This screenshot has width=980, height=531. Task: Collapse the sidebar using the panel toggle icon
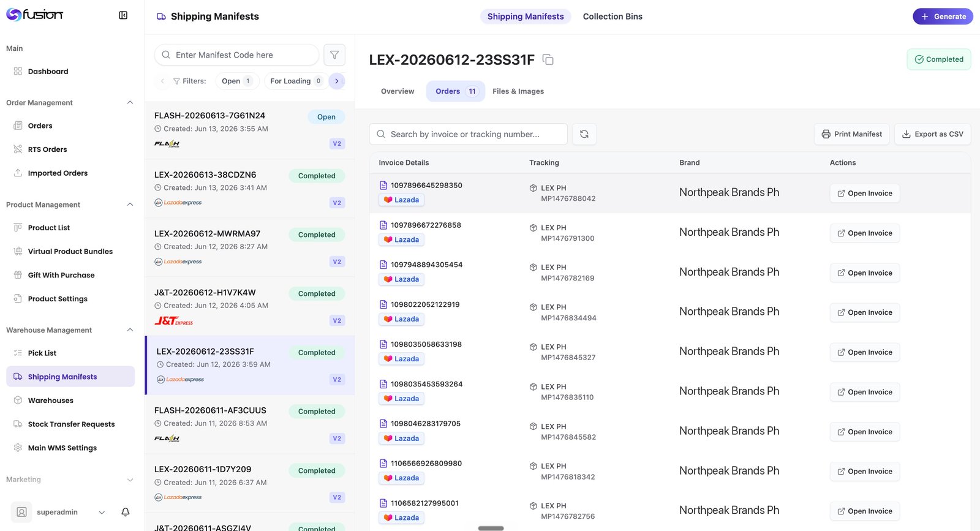point(123,15)
